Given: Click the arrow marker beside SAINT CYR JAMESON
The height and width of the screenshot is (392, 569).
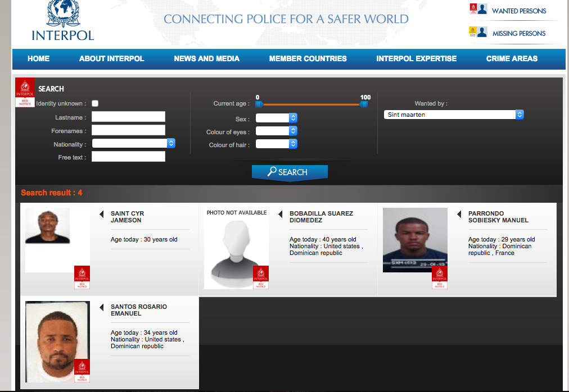Looking at the screenshot, I should pyautogui.click(x=102, y=214).
